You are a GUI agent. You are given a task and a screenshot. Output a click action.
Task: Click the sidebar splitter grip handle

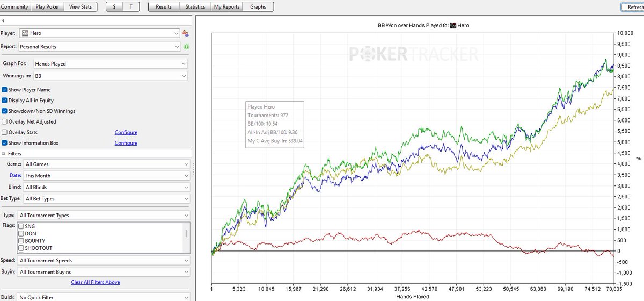(x=193, y=169)
